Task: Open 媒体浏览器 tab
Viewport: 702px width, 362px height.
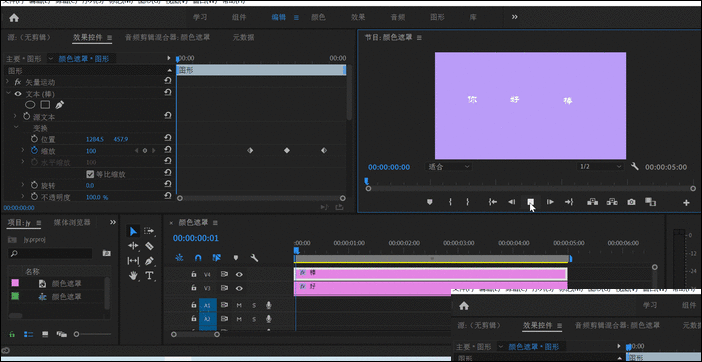Action: point(72,222)
